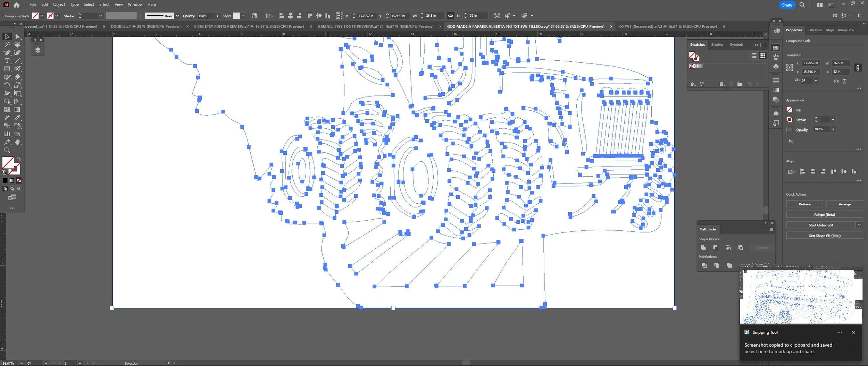The height and width of the screenshot is (366, 868).
Task: Pick the Eraser tool
Action: [x=17, y=77]
